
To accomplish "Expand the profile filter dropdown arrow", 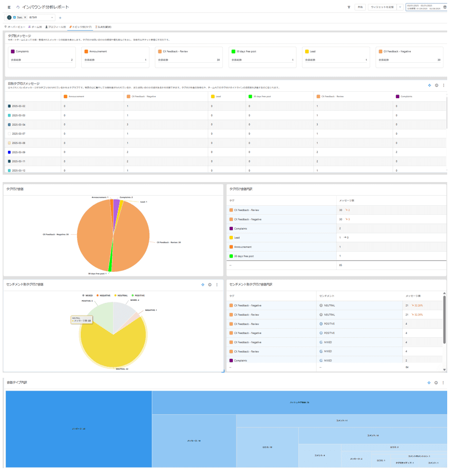I will point(52,17).
